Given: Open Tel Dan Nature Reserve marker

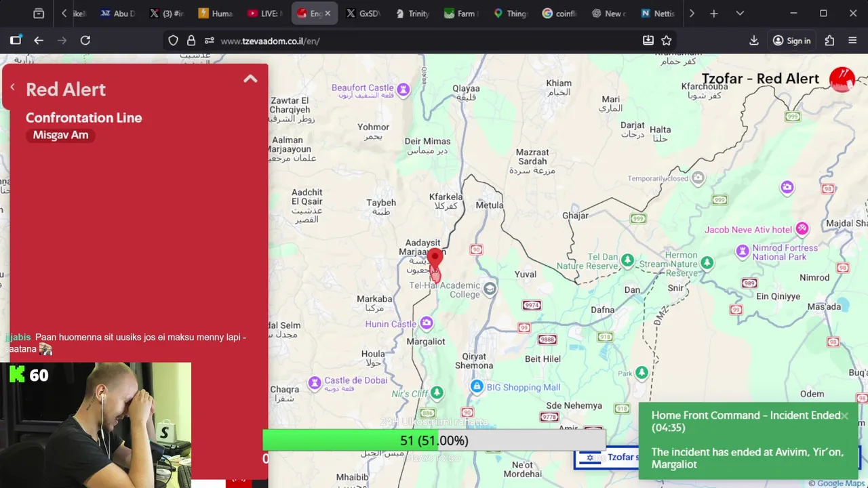Looking at the screenshot, I should pyautogui.click(x=628, y=260).
